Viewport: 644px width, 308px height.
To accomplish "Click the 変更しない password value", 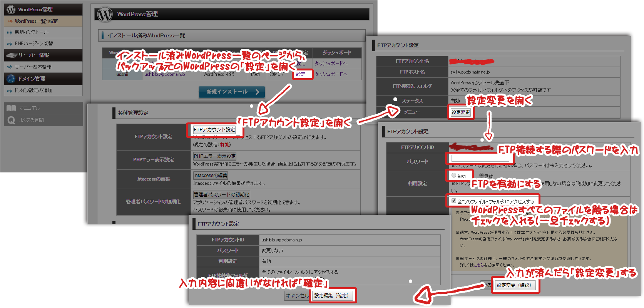I will pyautogui.click(x=272, y=251).
